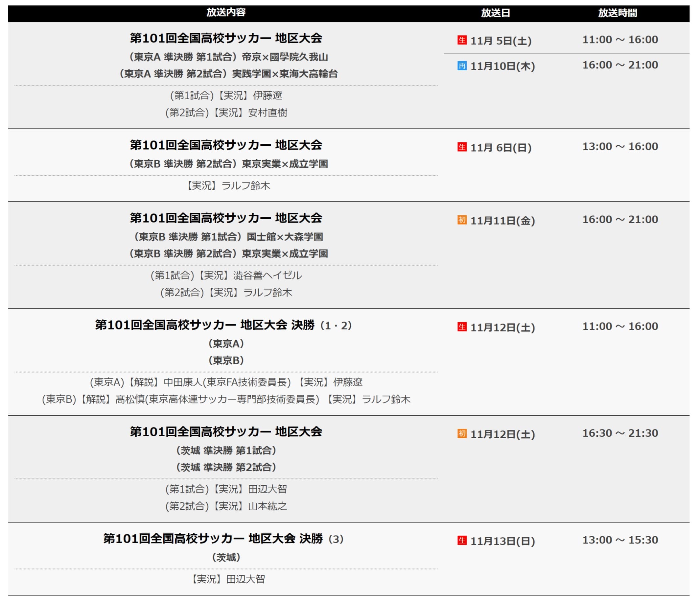This screenshot has height=607, width=700.
Task: Click time 13:00 ～ 15:30
Action: point(620,540)
